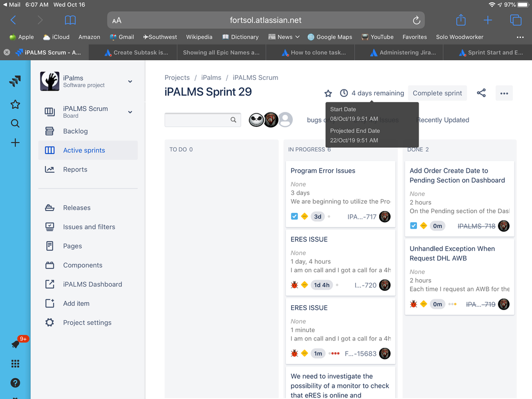532x399 pixels.
Task: Return to Mail app from status bar
Action: click(12, 5)
